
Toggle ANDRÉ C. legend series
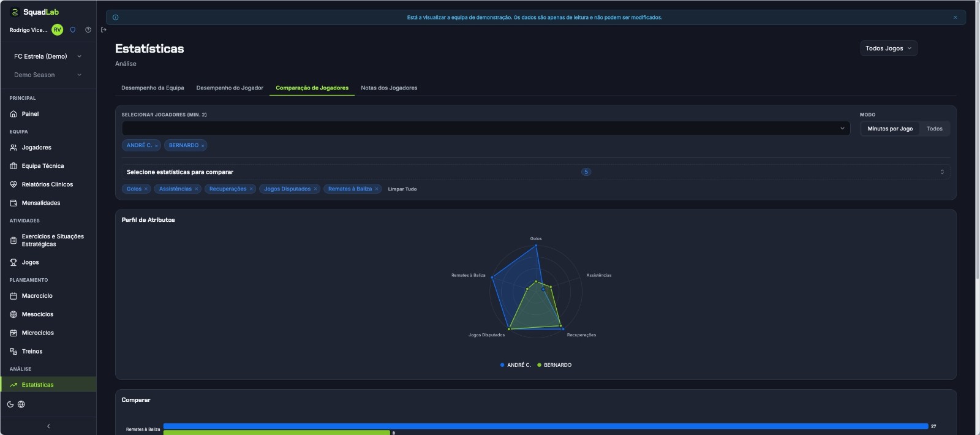coord(516,365)
